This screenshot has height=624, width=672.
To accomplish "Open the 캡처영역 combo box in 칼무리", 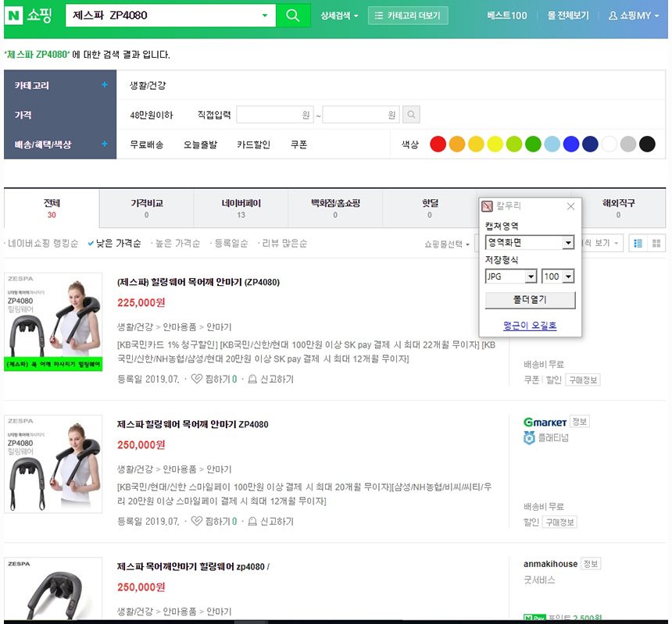I will click(x=529, y=242).
